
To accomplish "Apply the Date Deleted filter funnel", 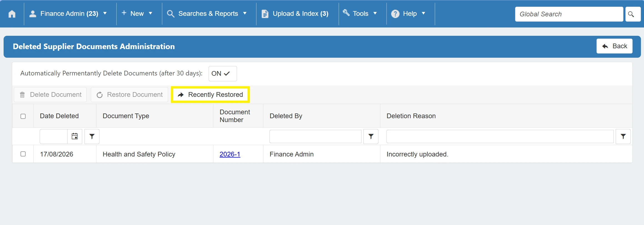I will 92,136.
